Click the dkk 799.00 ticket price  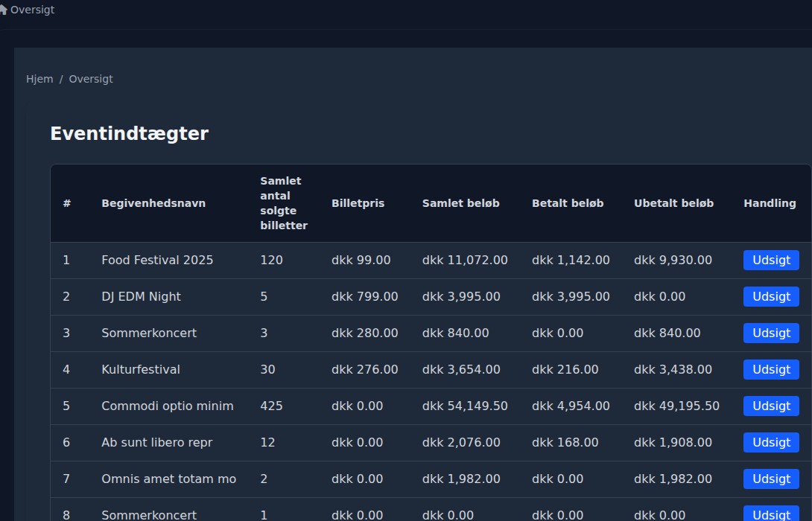(364, 297)
